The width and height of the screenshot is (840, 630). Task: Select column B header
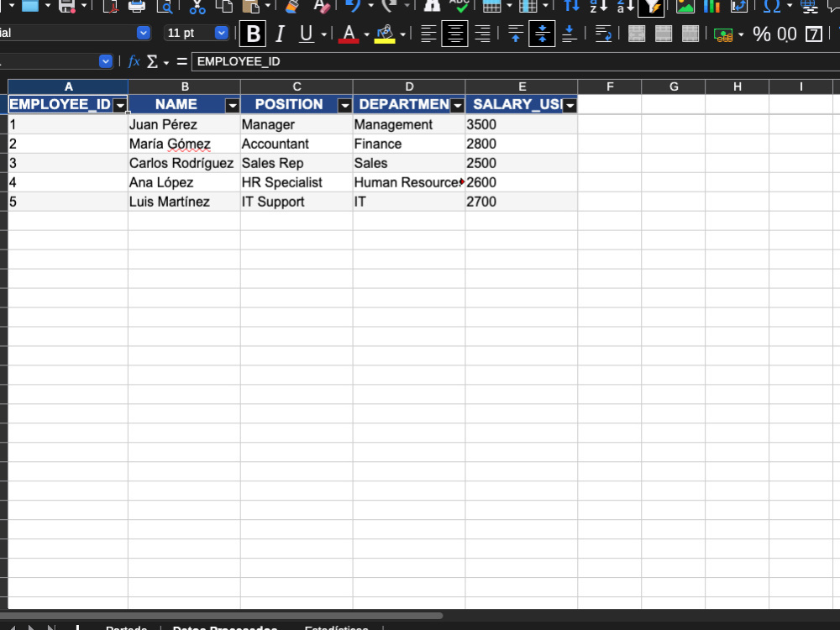coord(184,87)
